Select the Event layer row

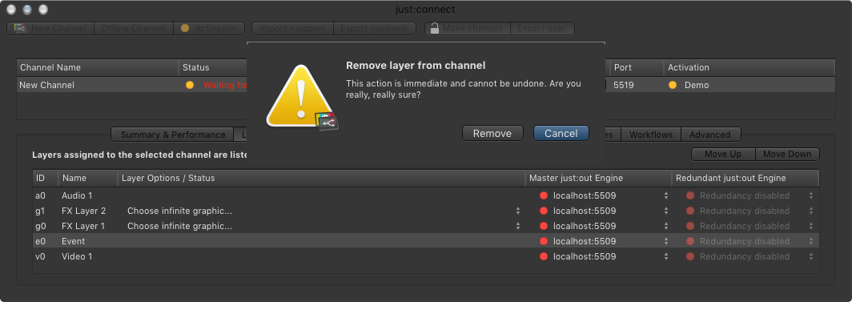426,241
